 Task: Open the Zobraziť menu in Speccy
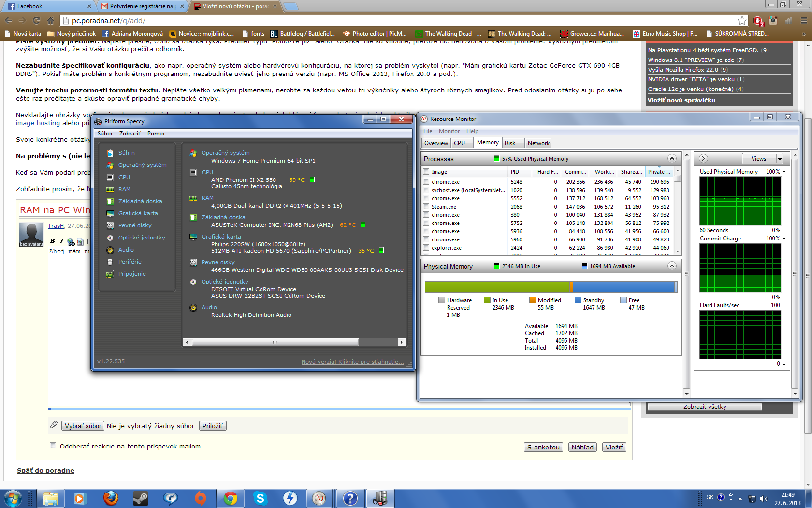pyautogui.click(x=130, y=134)
